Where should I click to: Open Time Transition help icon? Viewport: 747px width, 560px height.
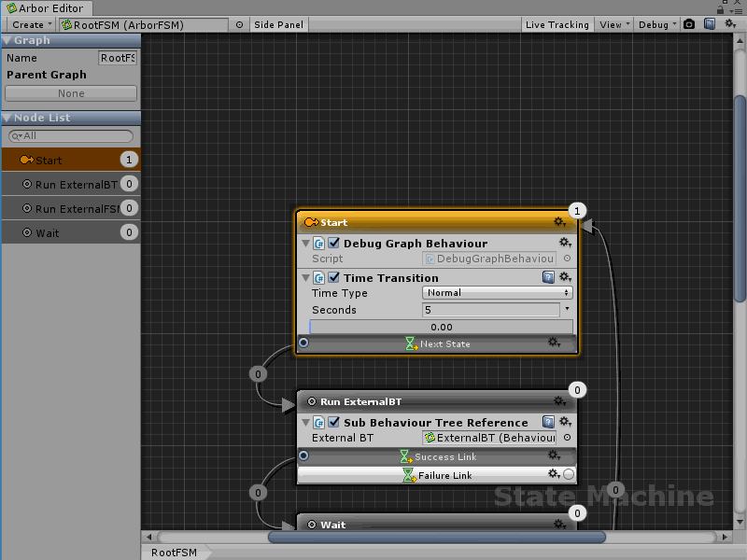[x=549, y=277]
